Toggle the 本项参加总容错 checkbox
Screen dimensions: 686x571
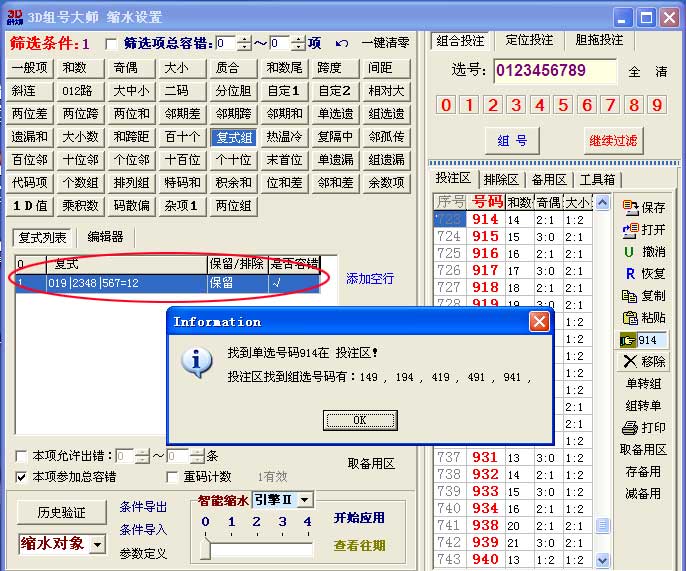(x=22, y=477)
